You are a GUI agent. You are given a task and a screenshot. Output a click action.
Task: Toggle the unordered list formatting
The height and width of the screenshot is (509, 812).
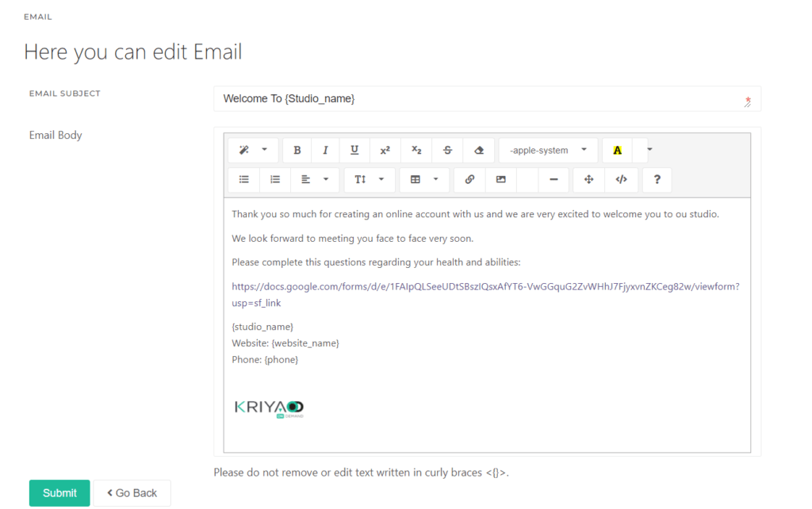point(243,179)
